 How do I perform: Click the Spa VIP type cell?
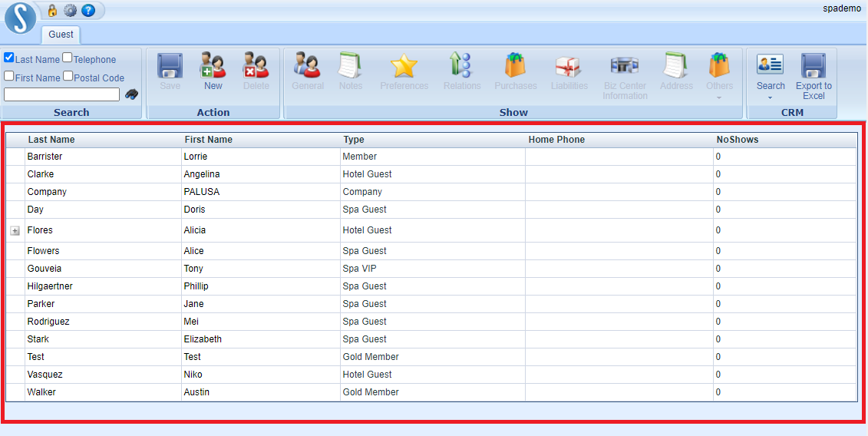[x=433, y=269]
